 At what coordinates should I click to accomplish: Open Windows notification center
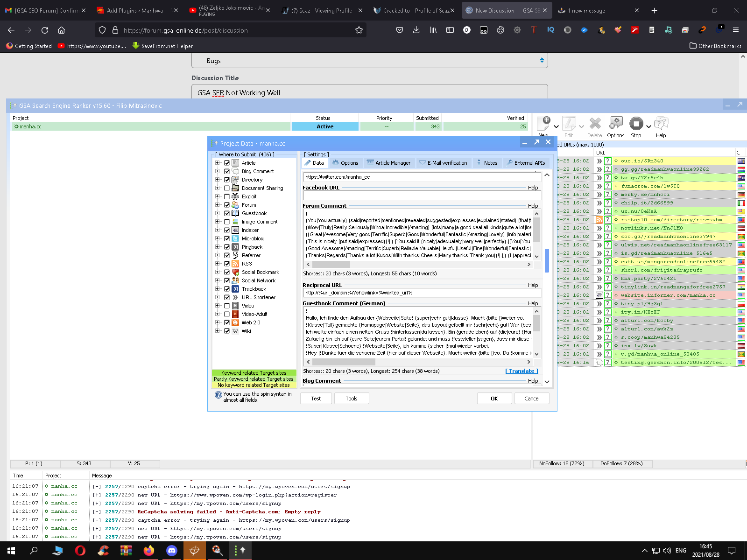[732, 551]
